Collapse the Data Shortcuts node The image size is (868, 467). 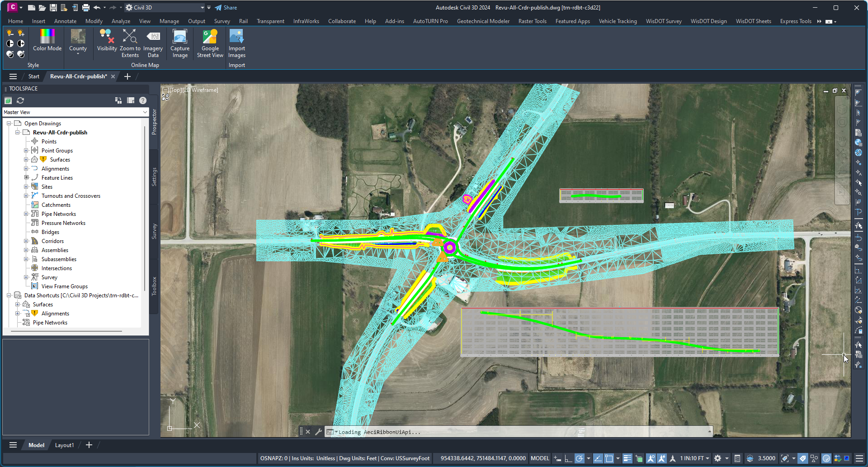pos(9,295)
